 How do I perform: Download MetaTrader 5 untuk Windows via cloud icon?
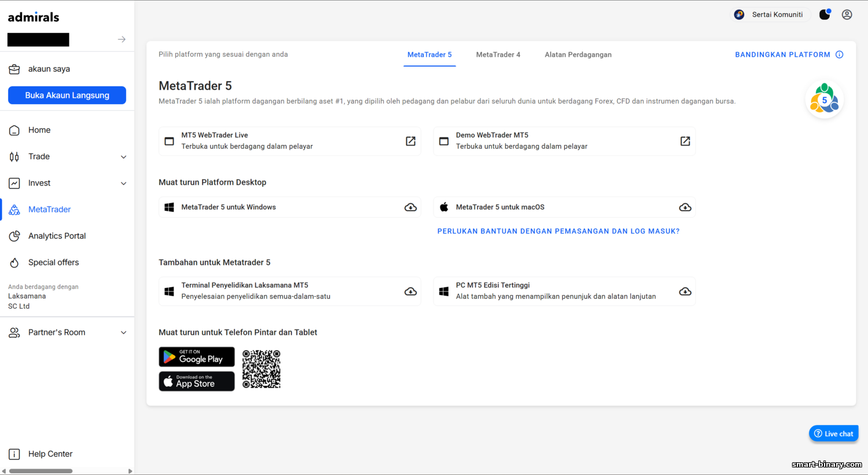(x=410, y=207)
